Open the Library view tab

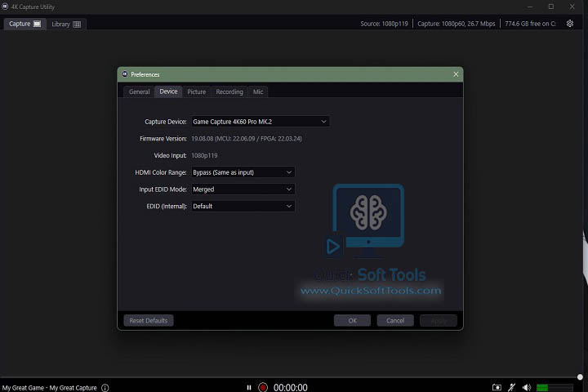coord(66,24)
